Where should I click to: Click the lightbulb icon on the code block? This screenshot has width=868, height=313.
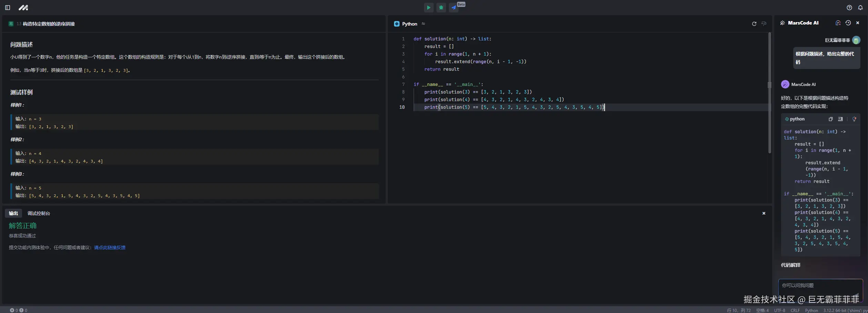tap(854, 119)
